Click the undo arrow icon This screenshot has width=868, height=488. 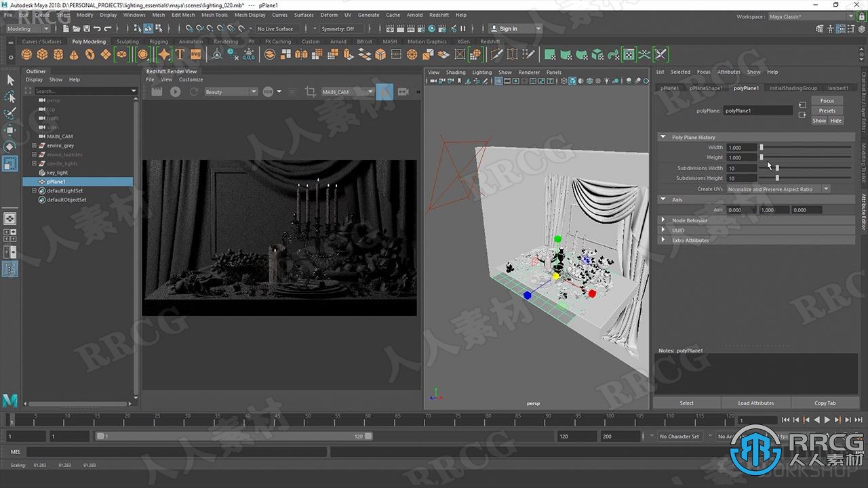pos(97,28)
